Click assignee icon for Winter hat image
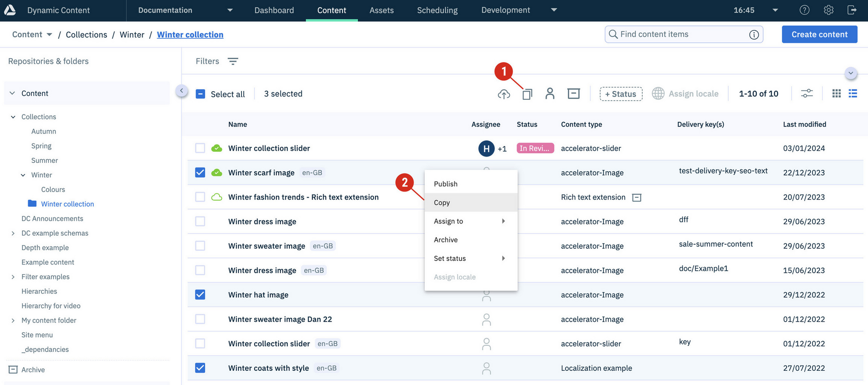Viewport: 868px width, 385px height. pos(486,295)
